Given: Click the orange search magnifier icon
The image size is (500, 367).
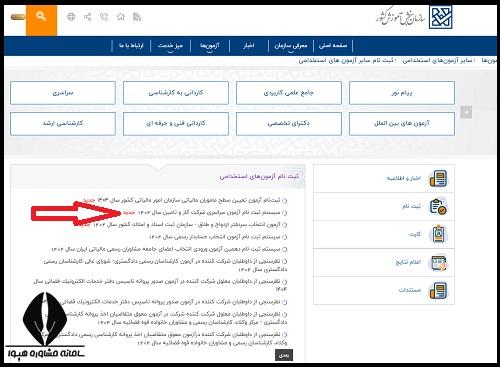Looking at the screenshot, I should click(41, 17).
